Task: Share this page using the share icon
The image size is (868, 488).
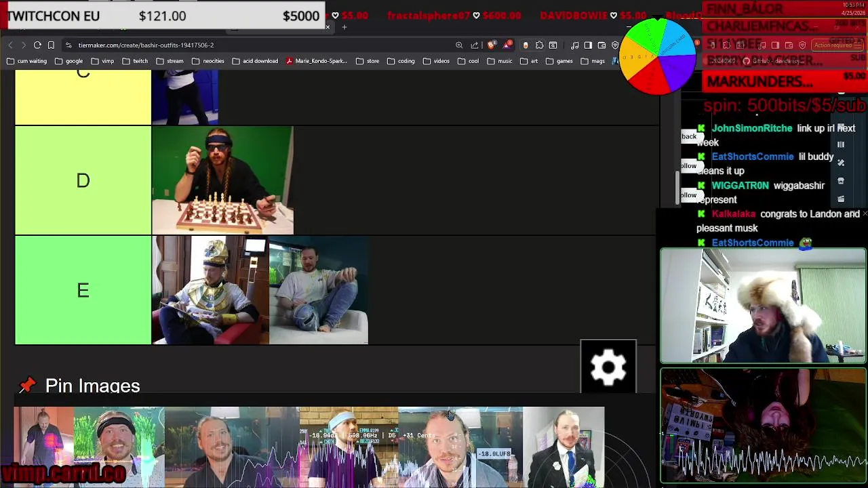Action: [474, 45]
